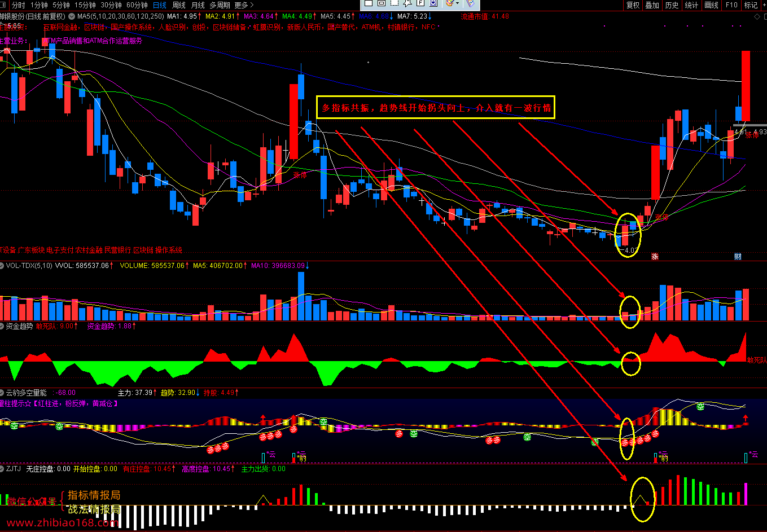This screenshot has height=532, width=767.
Task: Click the 标记 mark button
Action: coord(751,5)
